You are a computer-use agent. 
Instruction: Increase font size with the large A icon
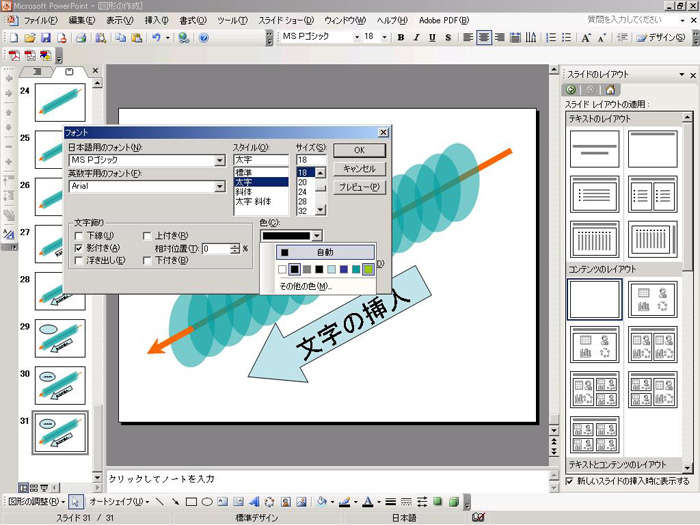coord(586,38)
